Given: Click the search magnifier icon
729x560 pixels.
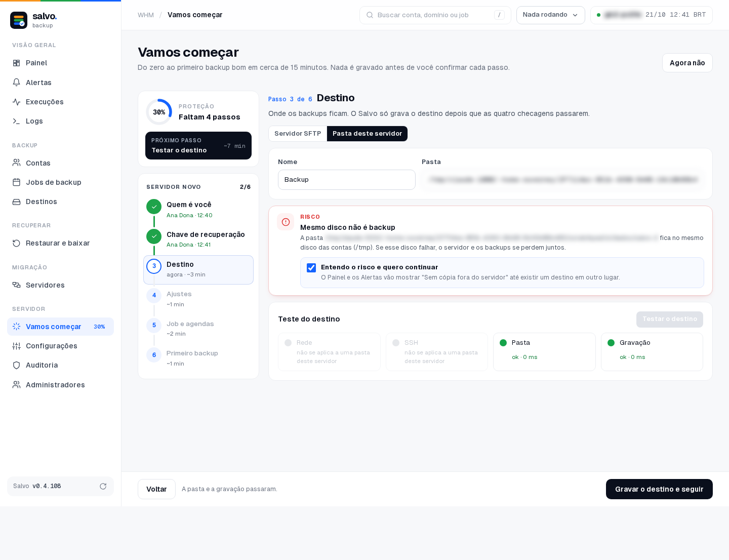Looking at the screenshot, I should (x=370, y=15).
